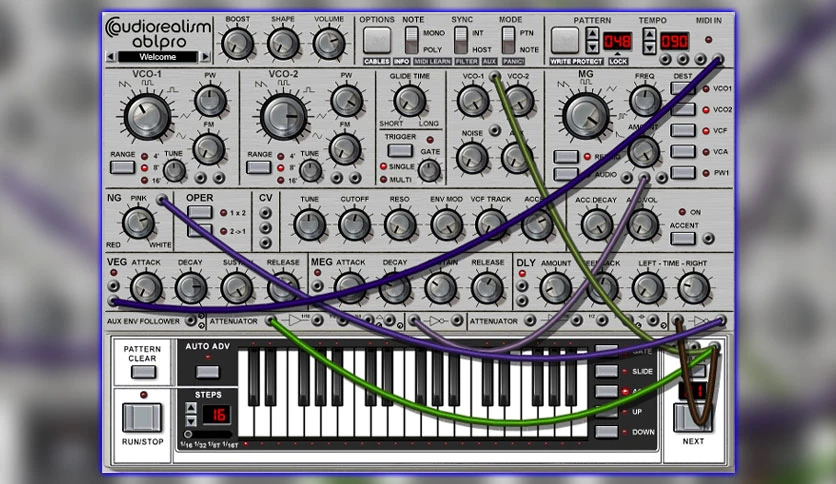The height and width of the screenshot is (484, 836).
Task: Select the previous preset with left arrow
Action: click(110, 57)
